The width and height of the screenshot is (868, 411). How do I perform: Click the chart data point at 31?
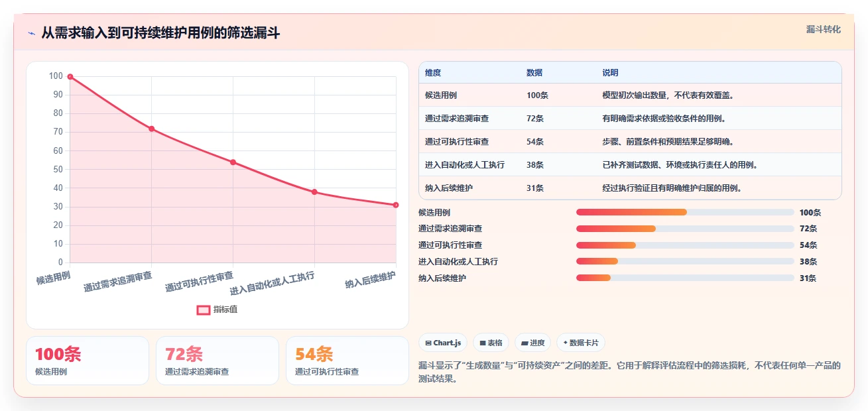[x=396, y=205]
